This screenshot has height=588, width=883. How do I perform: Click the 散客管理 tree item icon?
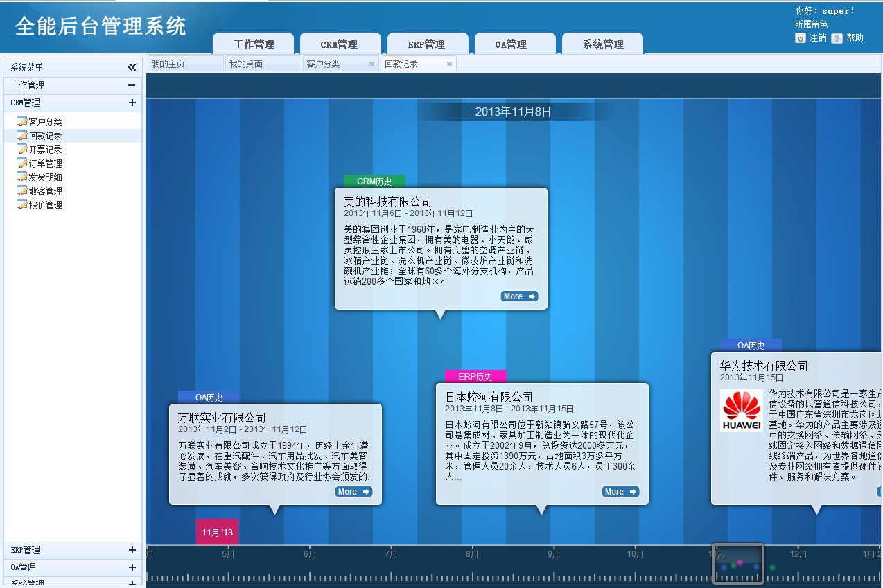click(21, 191)
